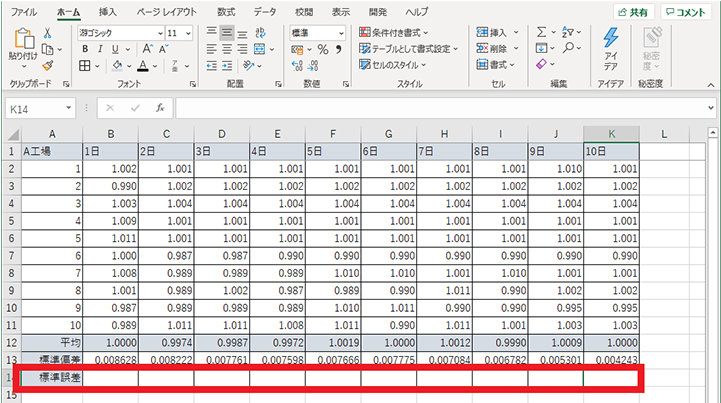Click the コメント button

coord(686,12)
